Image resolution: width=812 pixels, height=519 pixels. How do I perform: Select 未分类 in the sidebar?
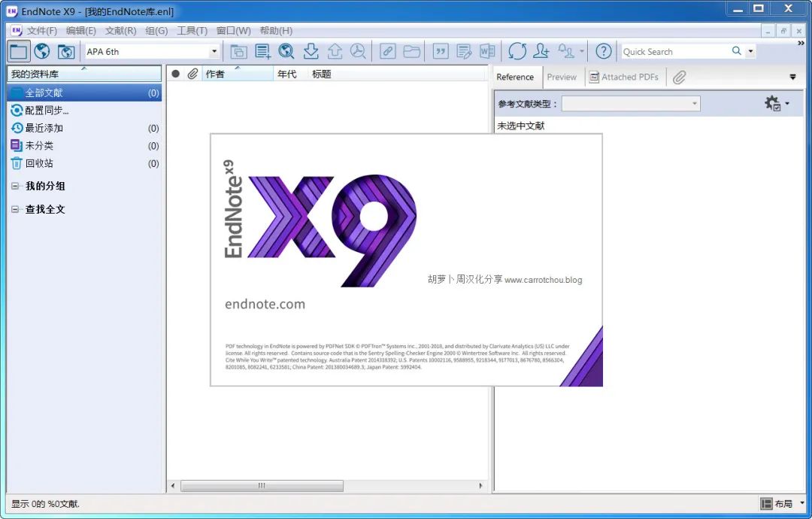tap(84, 146)
